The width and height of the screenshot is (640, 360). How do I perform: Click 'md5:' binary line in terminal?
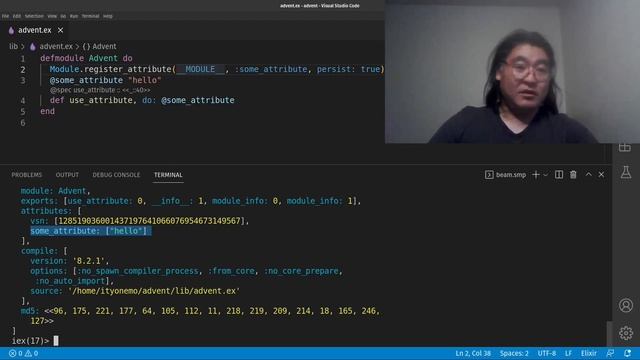tap(200, 311)
